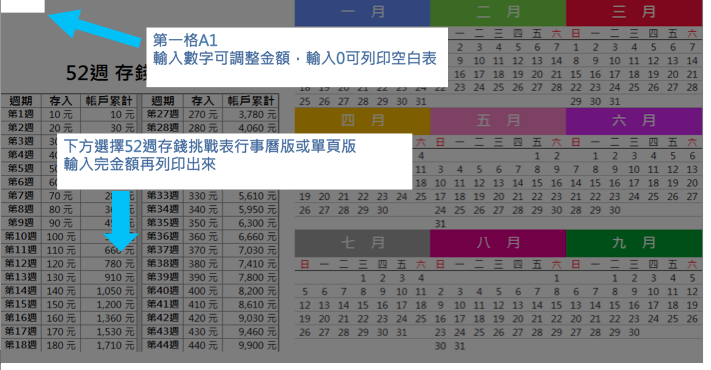The width and height of the screenshot is (711, 370).
Task: Click the 340 元 deposit cell
Action: pyautogui.click(x=203, y=209)
